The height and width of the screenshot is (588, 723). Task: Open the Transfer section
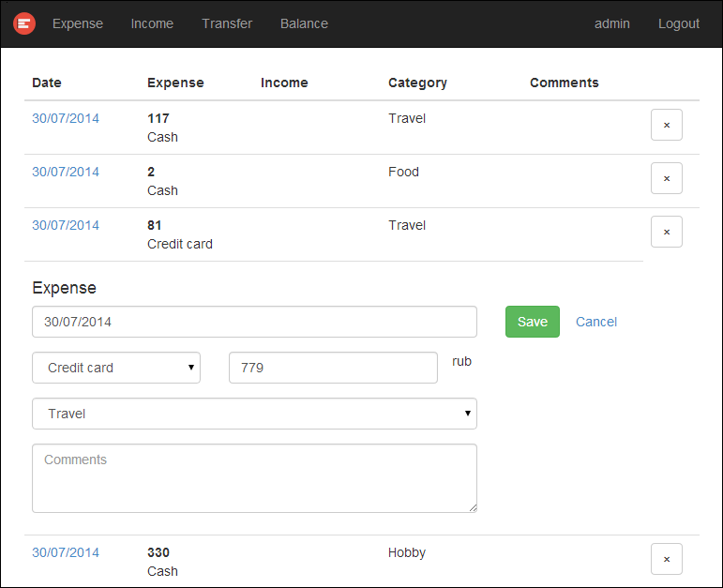pos(227,23)
